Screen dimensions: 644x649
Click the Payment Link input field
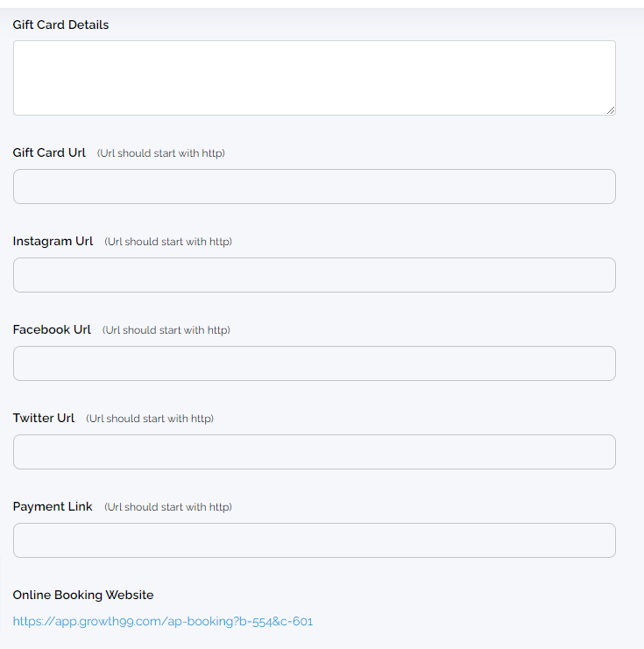[x=315, y=540]
